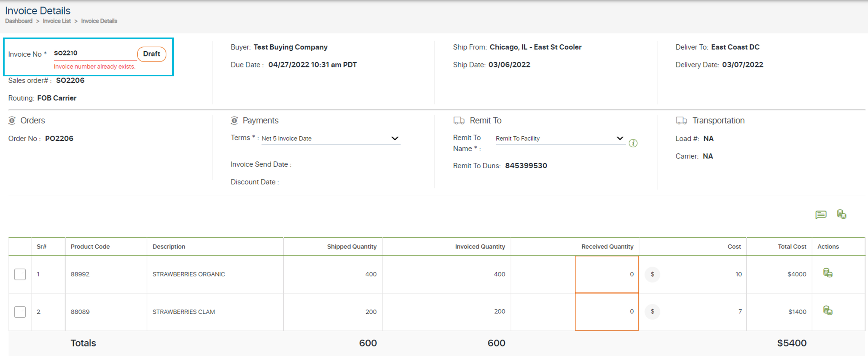
Task: Click the Remit To truck icon
Action: (459, 120)
